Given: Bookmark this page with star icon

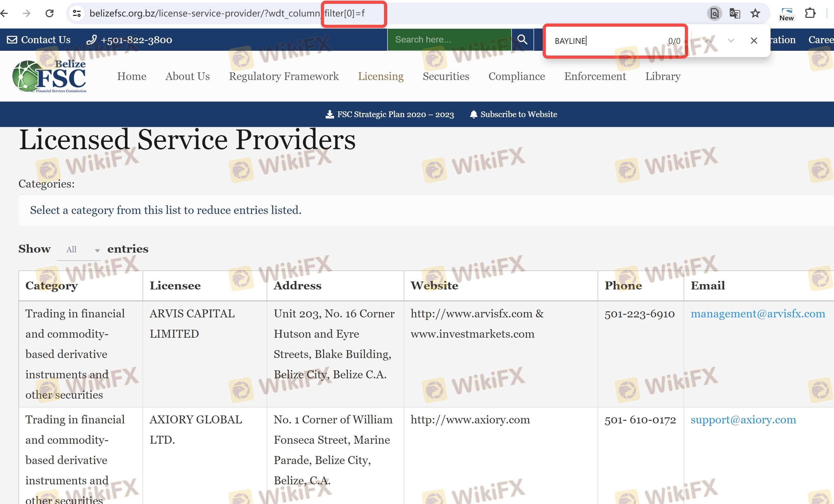Looking at the screenshot, I should pyautogui.click(x=755, y=14).
